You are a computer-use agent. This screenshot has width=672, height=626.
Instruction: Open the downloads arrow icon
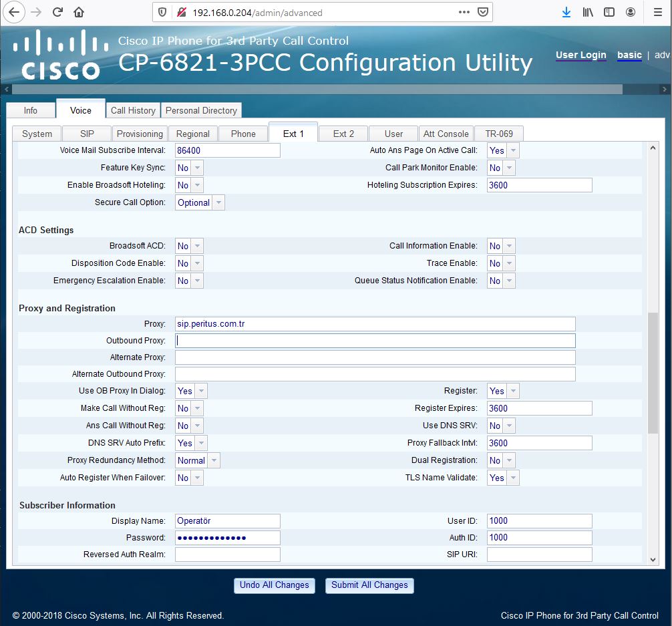pos(566,12)
